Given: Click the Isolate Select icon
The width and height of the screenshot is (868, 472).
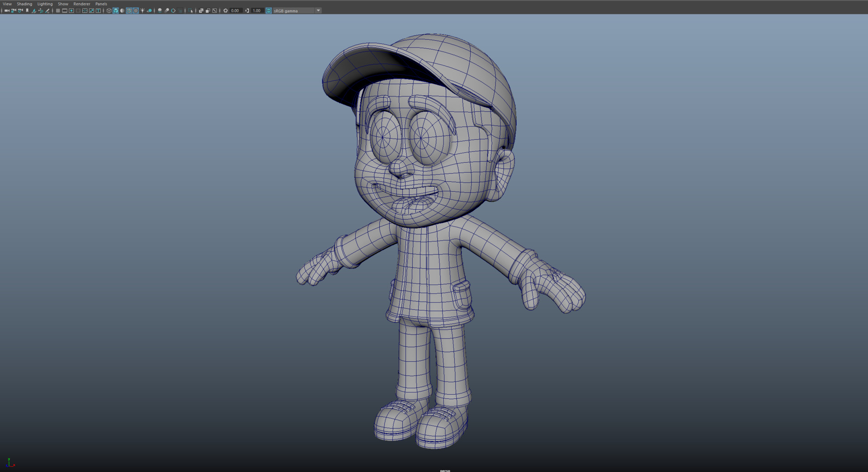Looking at the screenshot, I should coord(190,10).
